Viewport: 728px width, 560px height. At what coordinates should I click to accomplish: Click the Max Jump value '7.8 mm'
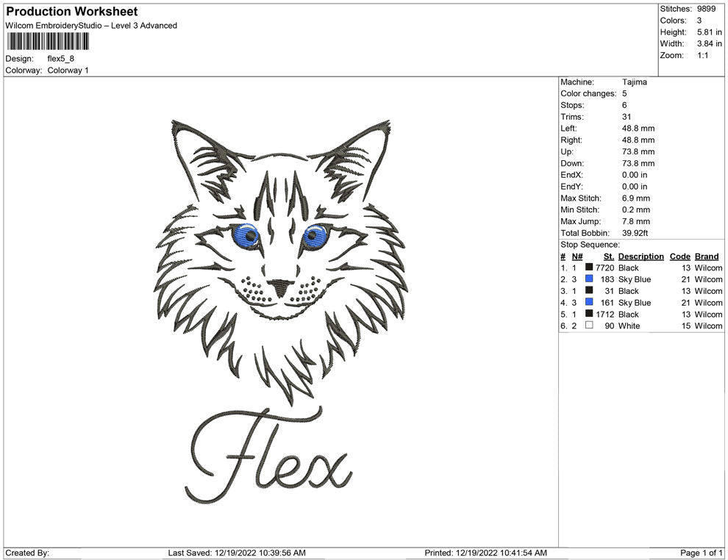pyautogui.click(x=635, y=221)
